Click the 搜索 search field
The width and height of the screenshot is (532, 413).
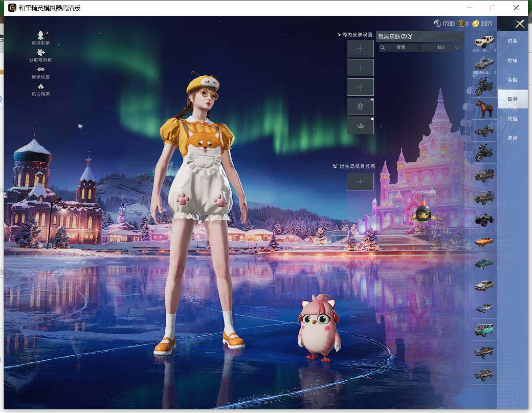(x=400, y=48)
